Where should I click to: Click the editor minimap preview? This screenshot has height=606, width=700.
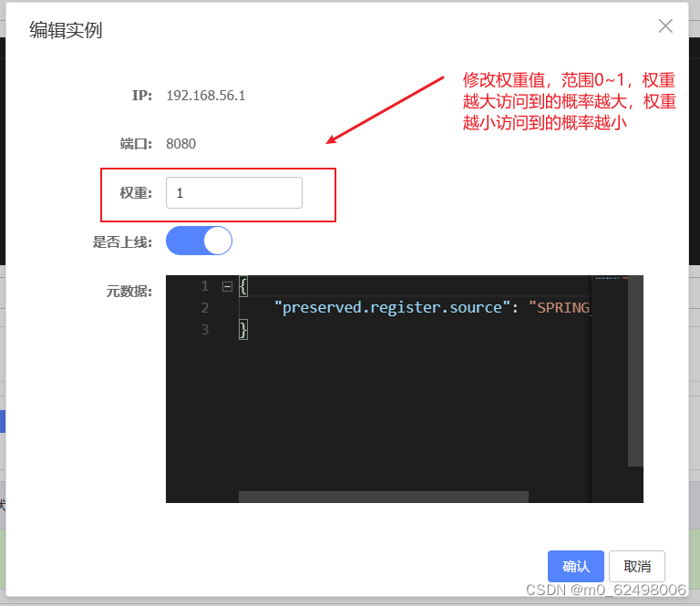point(610,278)
